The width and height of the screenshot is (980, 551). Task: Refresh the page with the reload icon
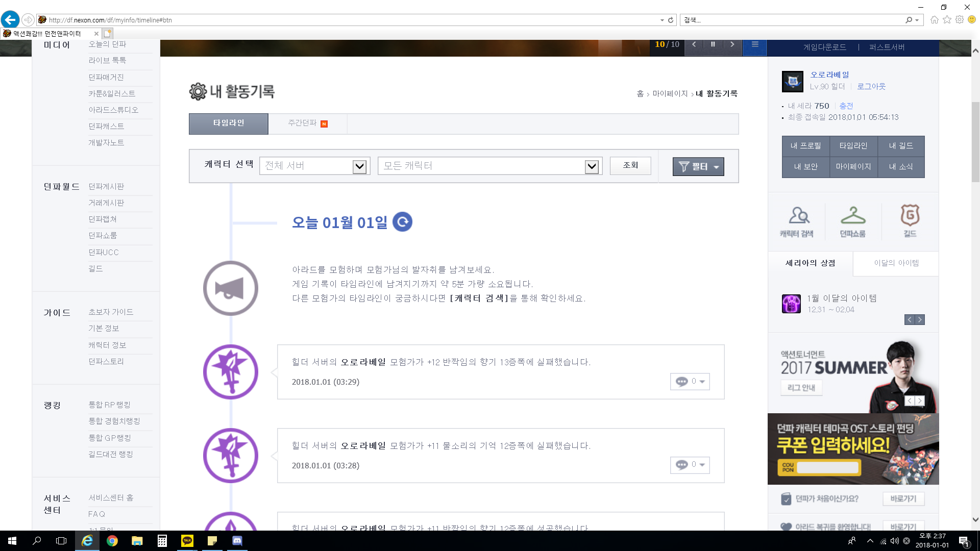tap(671, 20)
